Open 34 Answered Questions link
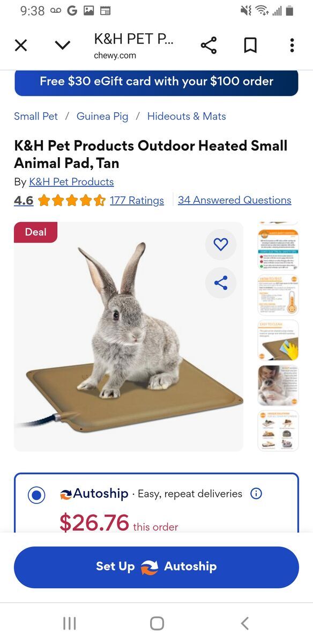This screenshot has height=644, width=313. click(x=235, y=200)
